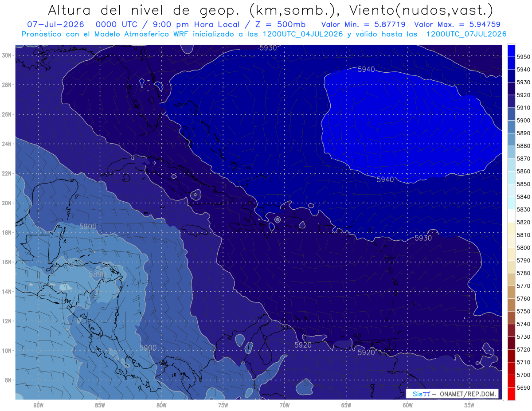
Task: Click the '1200UTC_07JUL2026' valid-until time text
Action: pyautogui.click(x=467, y=34)
